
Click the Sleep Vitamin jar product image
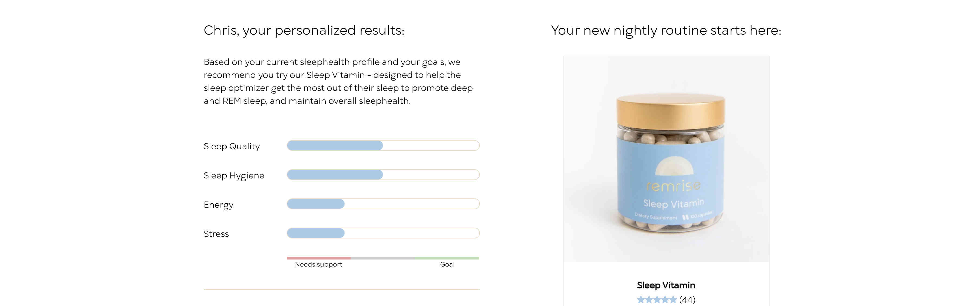pos(666,158)
